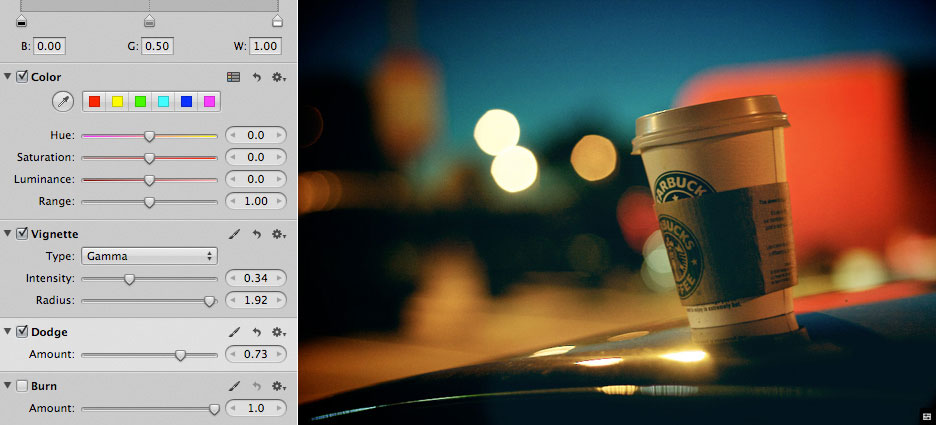Collapse the Burn section
936x425 pixels.
point(7,386)
